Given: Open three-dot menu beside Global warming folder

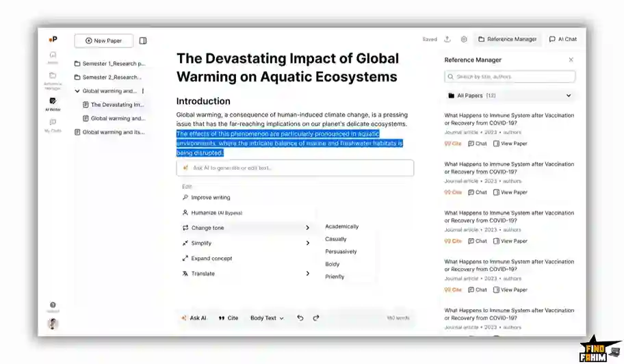Looking at the screenshot, I should point(143,91).
